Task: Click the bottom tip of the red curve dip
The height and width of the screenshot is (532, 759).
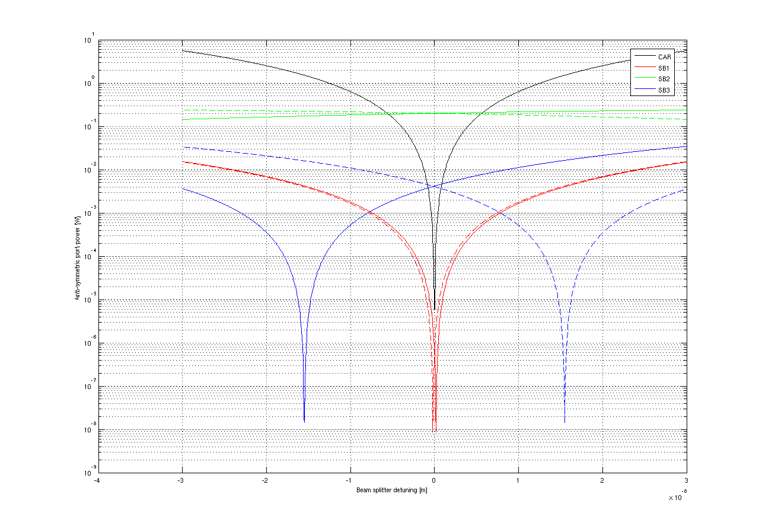Action: click(434, 429)
